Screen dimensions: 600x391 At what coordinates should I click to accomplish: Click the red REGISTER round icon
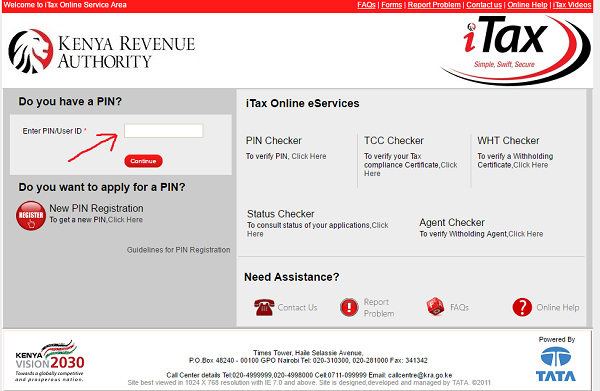click(31, 215)
